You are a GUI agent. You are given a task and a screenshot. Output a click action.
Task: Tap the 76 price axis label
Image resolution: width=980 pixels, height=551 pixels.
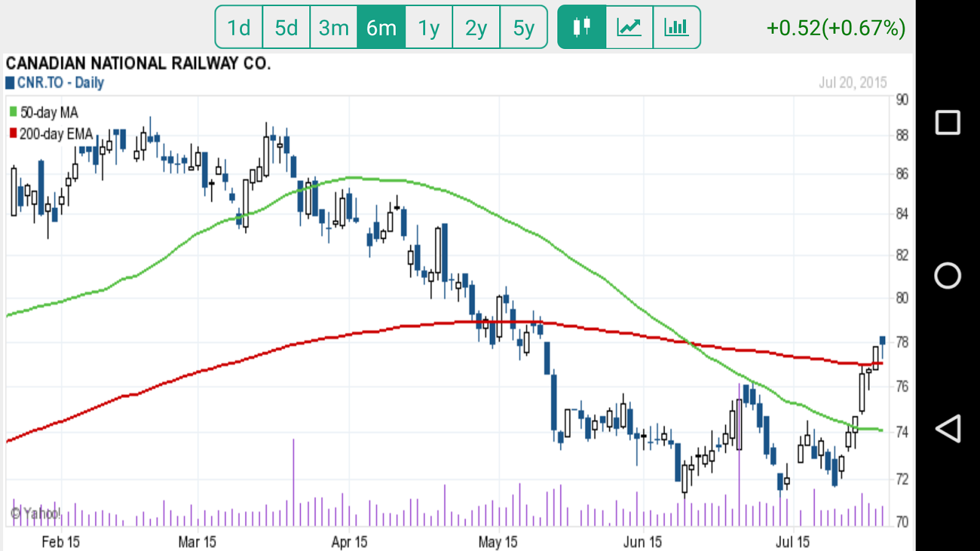click(x=902, y=386)
